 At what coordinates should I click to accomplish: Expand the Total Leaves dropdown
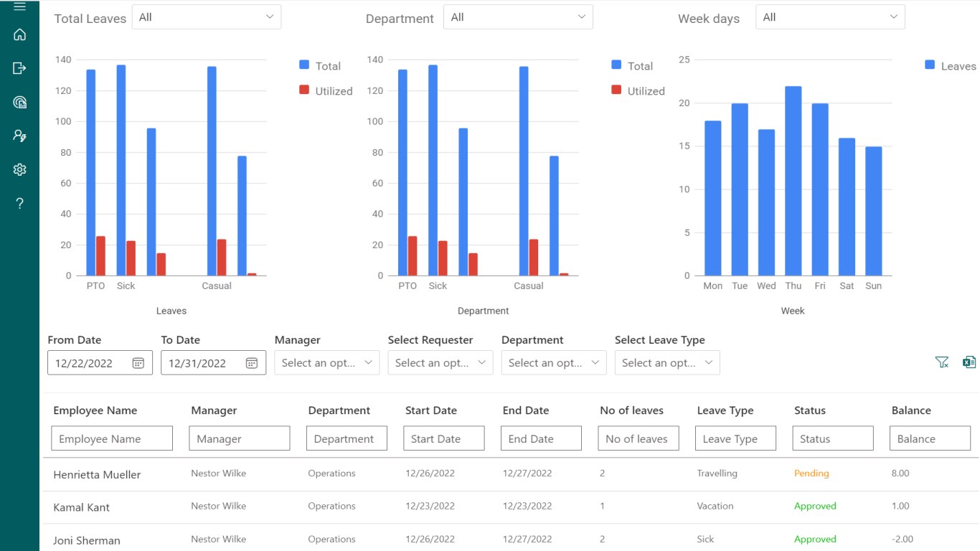click(206, 17)
